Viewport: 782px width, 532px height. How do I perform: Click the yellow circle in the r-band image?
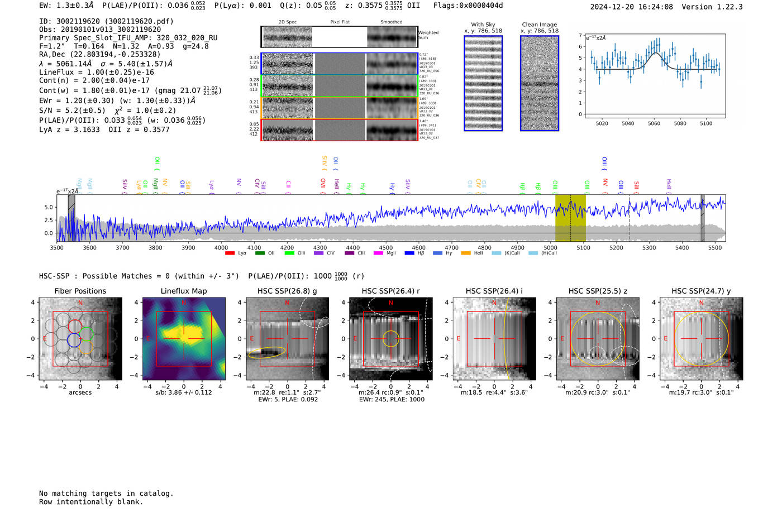pyautogui.click(x=391, y=339)
